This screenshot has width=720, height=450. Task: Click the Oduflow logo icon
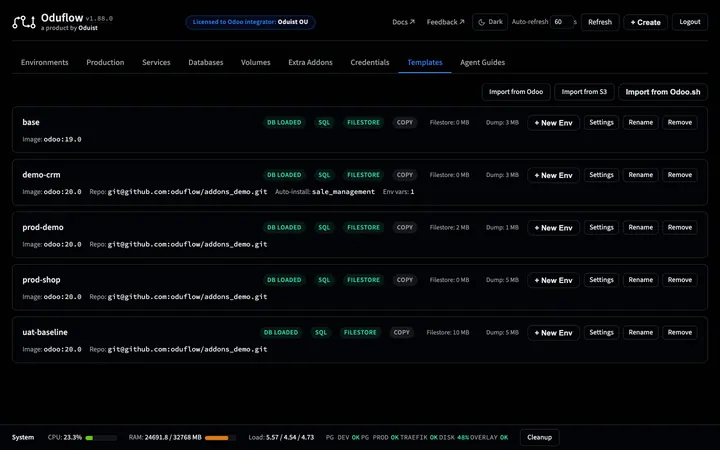23,22
